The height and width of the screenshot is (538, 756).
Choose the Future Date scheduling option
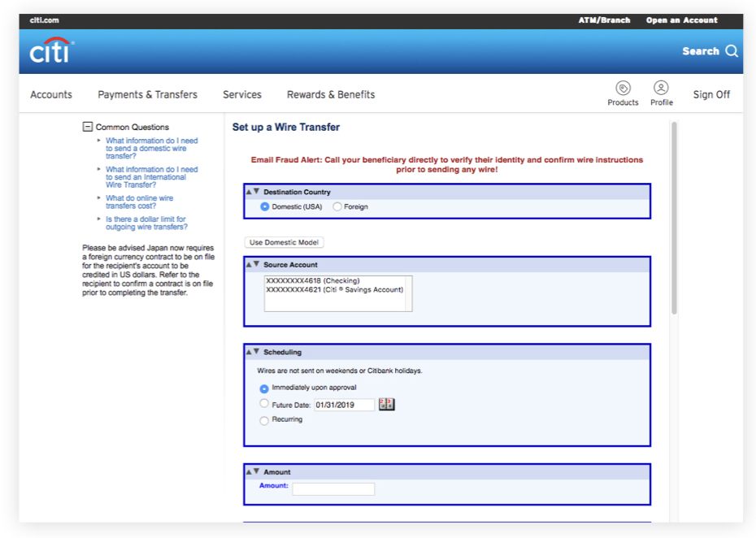click(264, 404)
